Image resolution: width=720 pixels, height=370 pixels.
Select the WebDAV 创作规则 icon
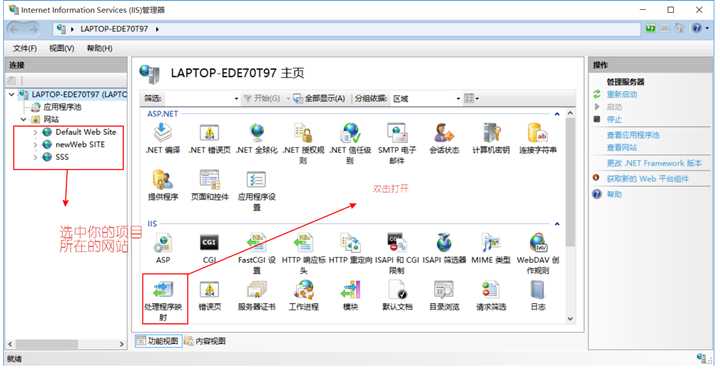(538, 243)
